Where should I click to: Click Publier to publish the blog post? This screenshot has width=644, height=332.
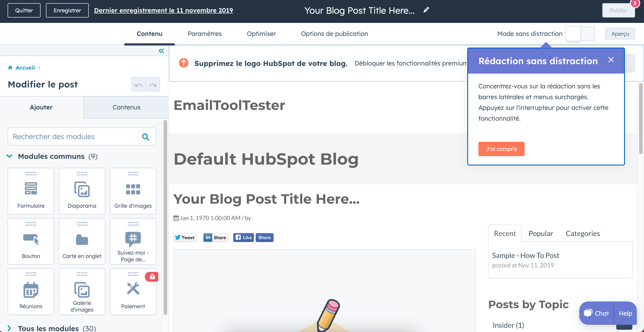click(x=618, y=11)
